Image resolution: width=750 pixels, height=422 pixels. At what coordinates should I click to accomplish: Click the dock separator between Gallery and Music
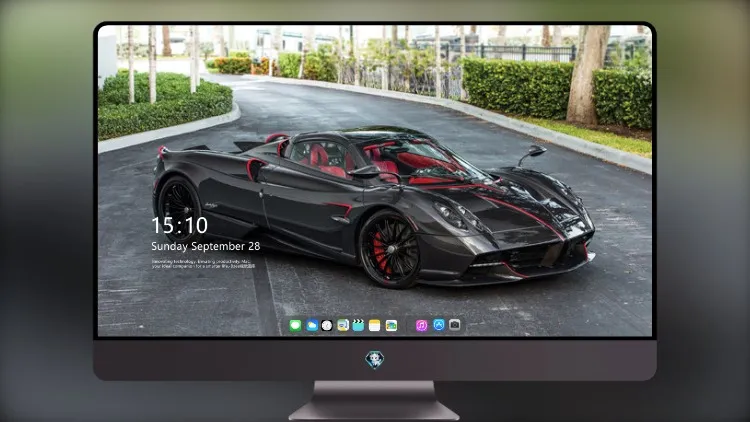(407, 325)
